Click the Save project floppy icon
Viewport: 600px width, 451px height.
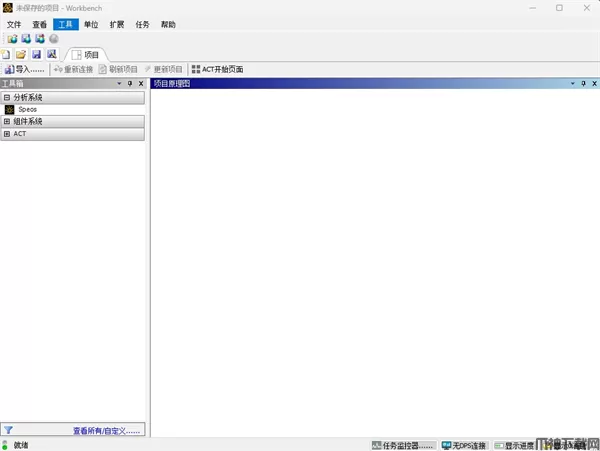[36, 54]
